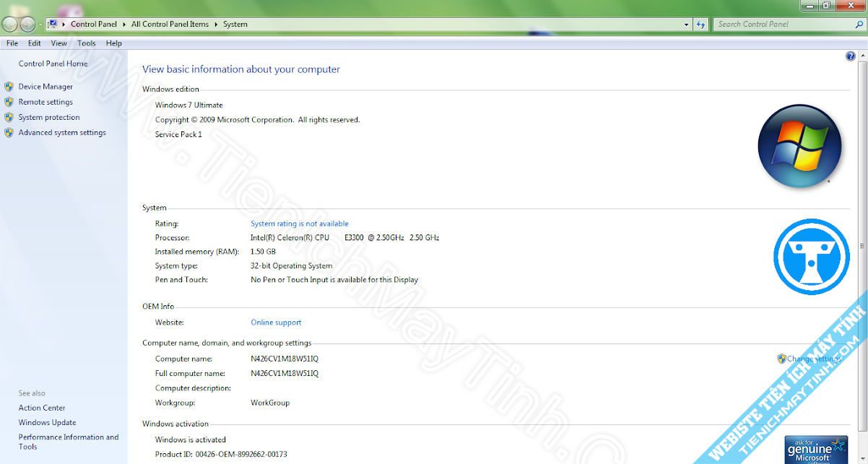Click the Copyright 2009 Microsoft Corporation line
Image resolution: width=868 pixels, height=464 pixels.
click(x=257, y=120)
